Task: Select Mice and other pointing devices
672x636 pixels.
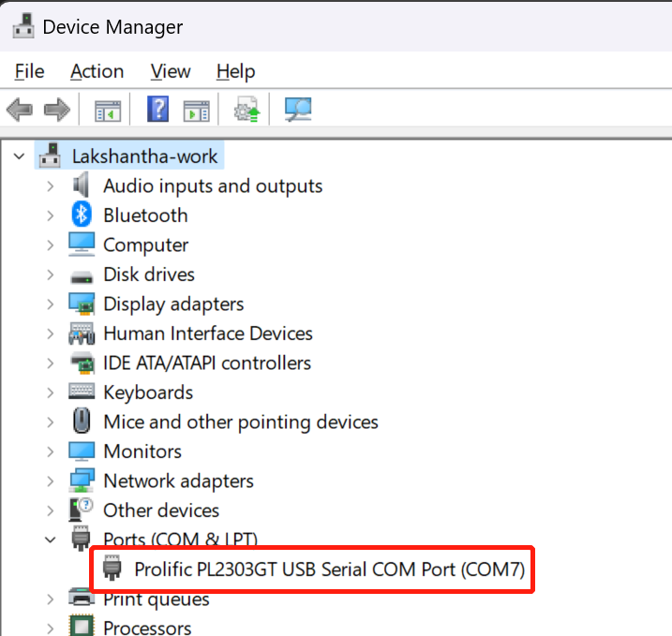Action: (241, 422)
